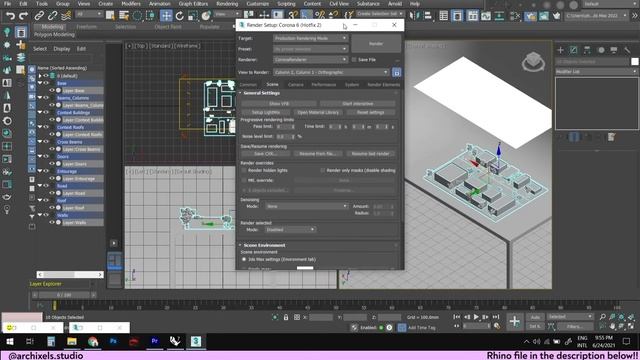The height and width of the screenshot is (360, 640).
Task: Switch to the Performance tab
Action: [x=324, y=84]
